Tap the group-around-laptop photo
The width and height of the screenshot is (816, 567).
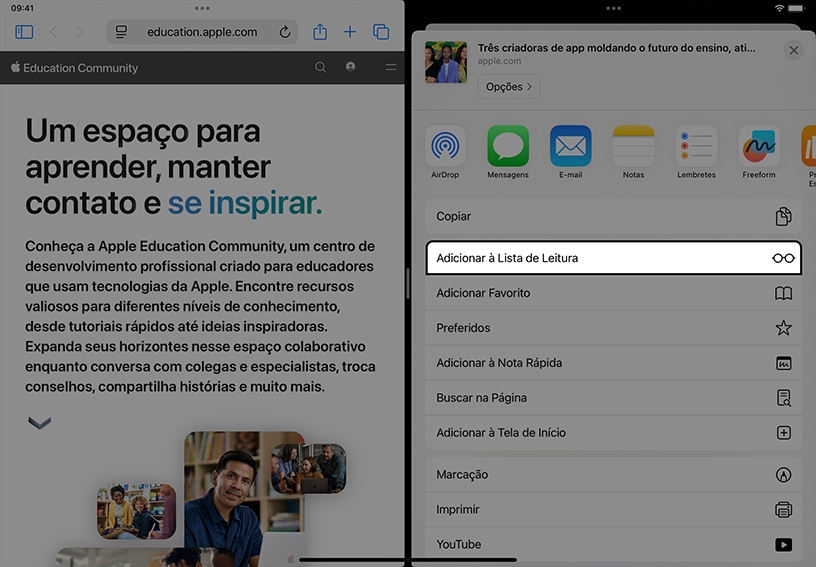(308, 469)
